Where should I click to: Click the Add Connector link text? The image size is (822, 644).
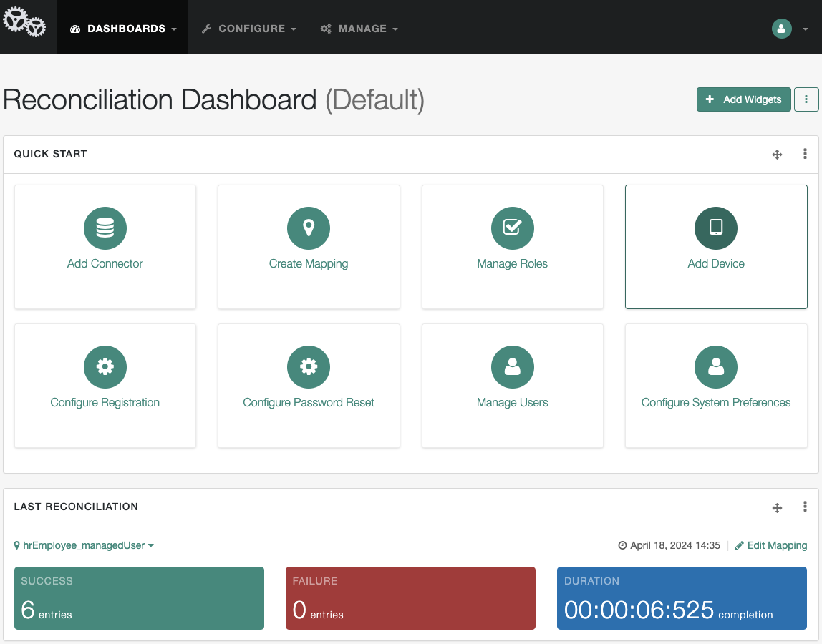(x=105, y=263)
